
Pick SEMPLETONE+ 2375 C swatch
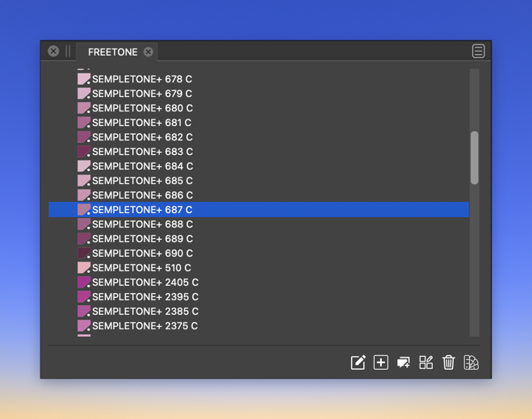click(x=258, y=326)
